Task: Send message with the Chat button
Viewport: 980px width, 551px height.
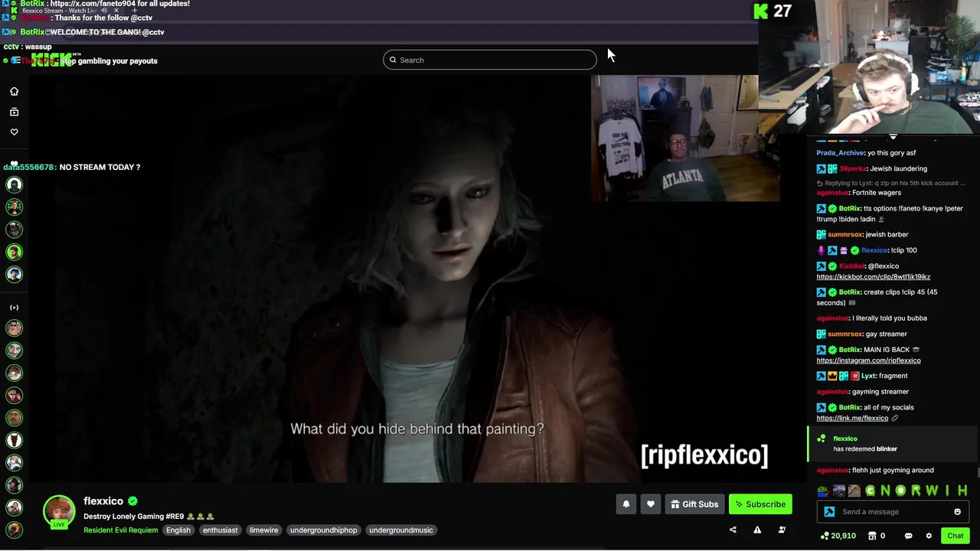Action: click(x=955, y=536)
